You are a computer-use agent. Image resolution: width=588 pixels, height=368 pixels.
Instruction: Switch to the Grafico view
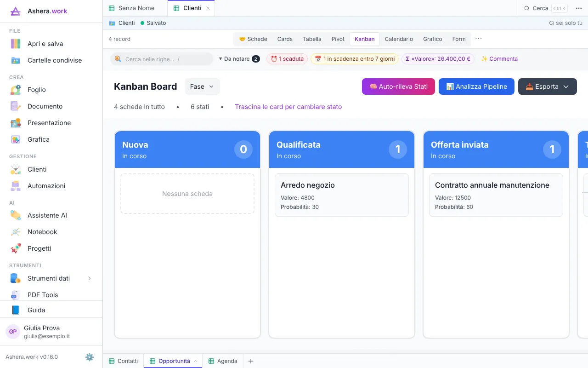(433, 39)
